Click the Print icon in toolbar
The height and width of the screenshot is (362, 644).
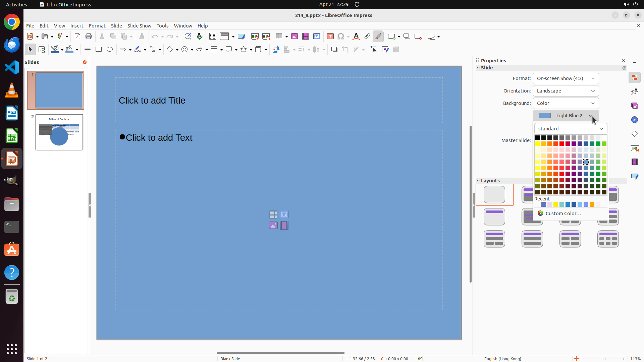[x=89, y=37]
